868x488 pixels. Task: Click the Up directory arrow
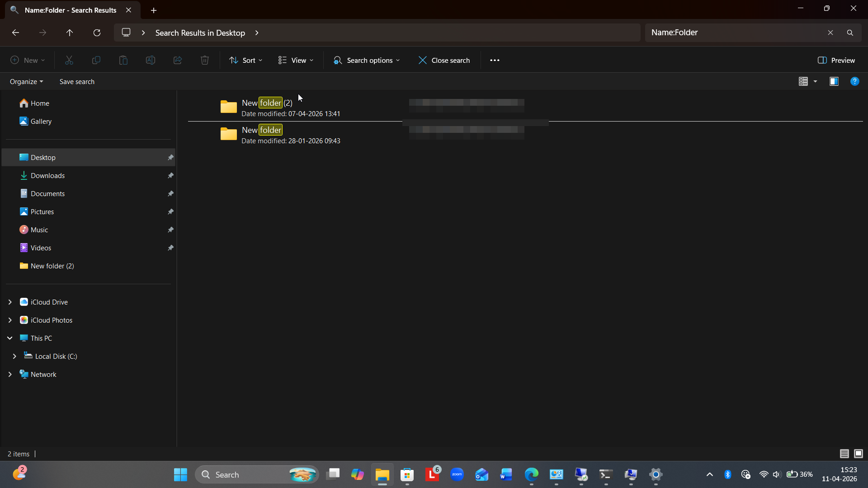pos(70,33)
